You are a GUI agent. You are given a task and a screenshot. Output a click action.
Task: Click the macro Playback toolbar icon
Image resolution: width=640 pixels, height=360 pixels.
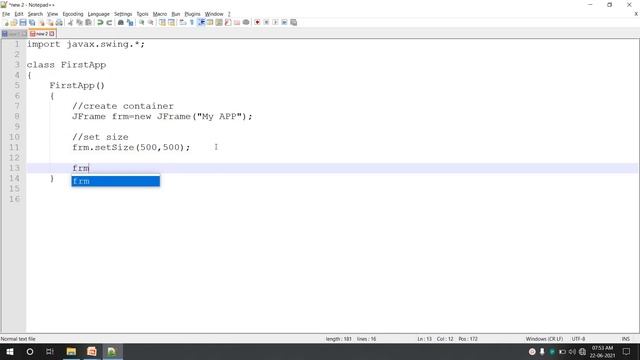pyautogui.click(x=275, y=23)
